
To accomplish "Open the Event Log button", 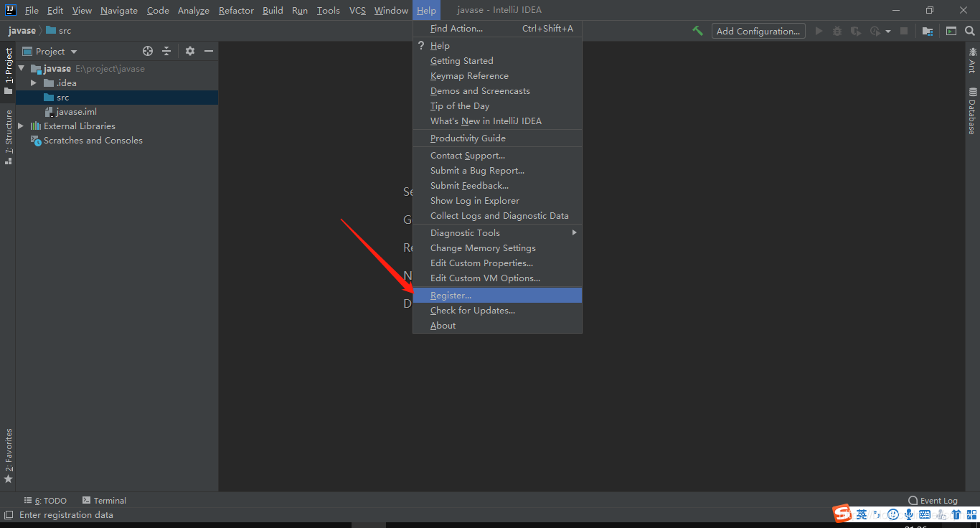I will [933, 501].
